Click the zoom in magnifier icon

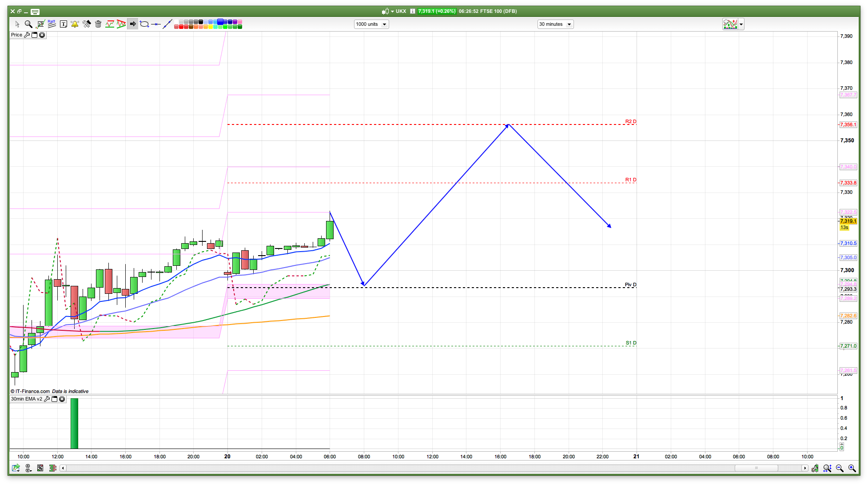point(852,468)
